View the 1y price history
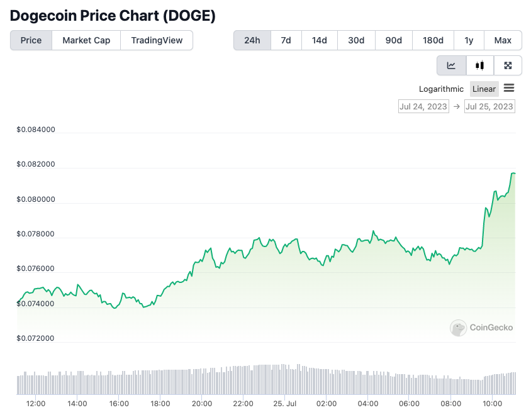 (469, 40)
